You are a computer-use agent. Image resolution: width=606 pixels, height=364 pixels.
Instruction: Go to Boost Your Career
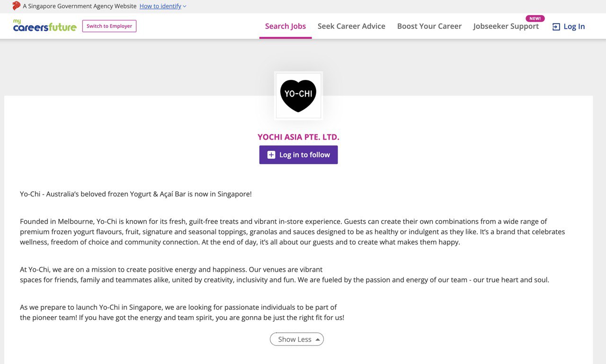(x=429, y=27)
